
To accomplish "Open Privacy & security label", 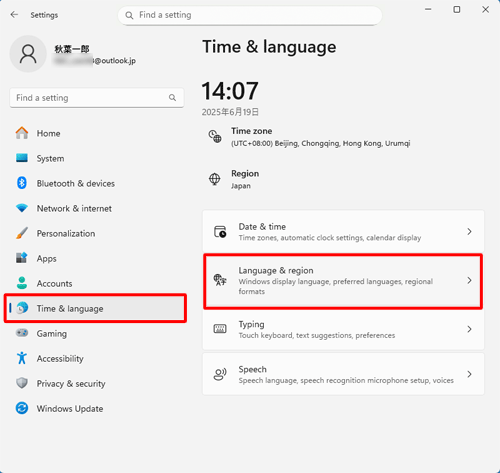I will pyautogui.click(x=71, y=384).
